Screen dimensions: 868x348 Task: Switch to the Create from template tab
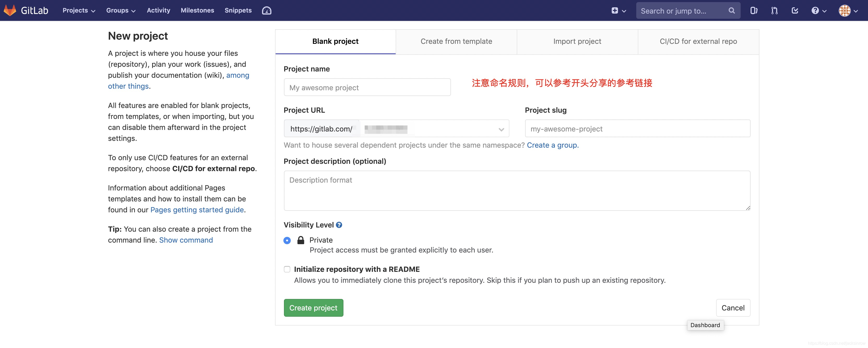(456, 41)
